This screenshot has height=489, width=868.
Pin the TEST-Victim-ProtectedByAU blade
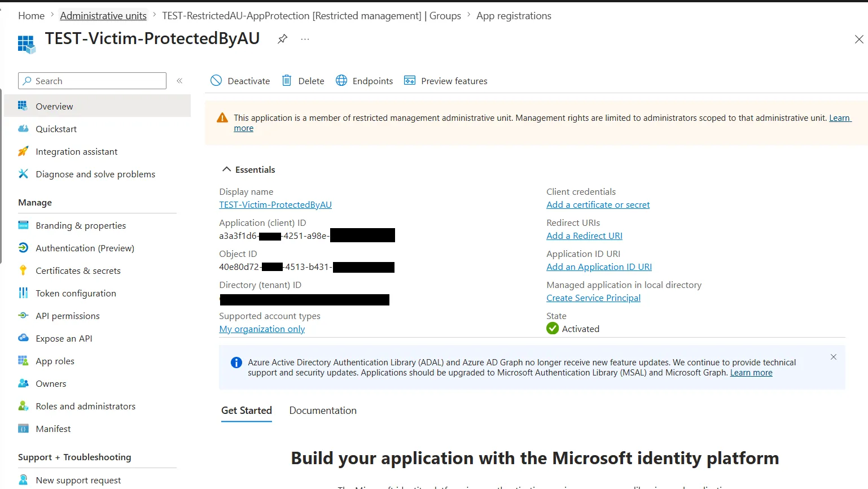[x=283, y=38]
